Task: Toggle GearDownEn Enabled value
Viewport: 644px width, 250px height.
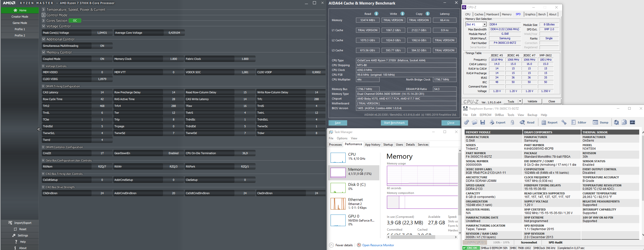Action: point(174,153)
